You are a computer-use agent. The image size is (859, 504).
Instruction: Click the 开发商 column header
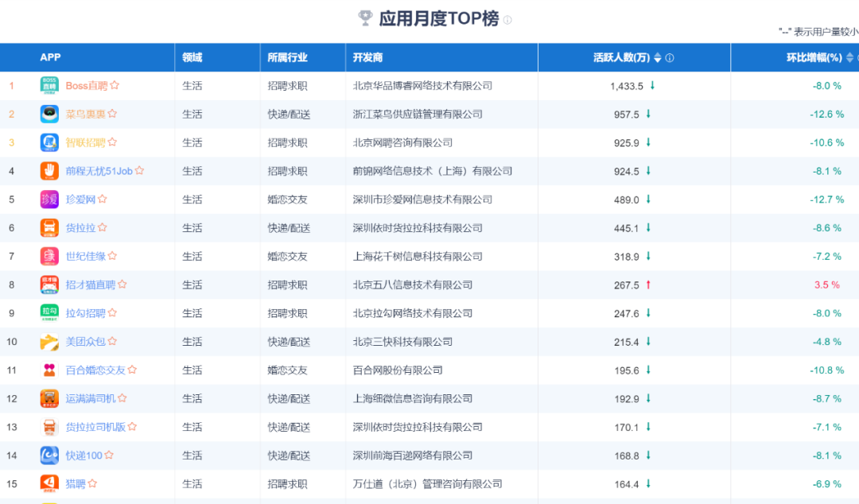(x=367, y=57)
